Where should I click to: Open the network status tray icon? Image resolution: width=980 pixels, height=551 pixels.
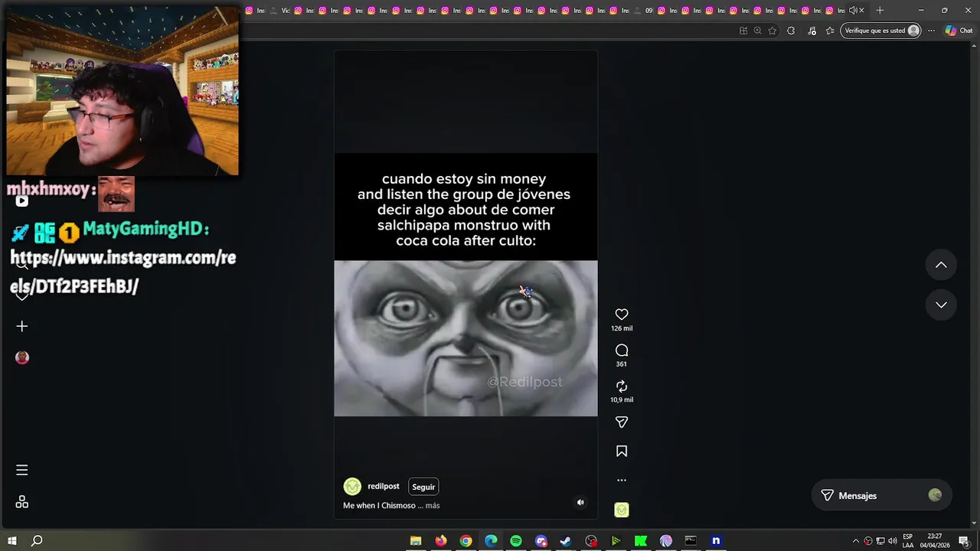(x=880, y=541)
